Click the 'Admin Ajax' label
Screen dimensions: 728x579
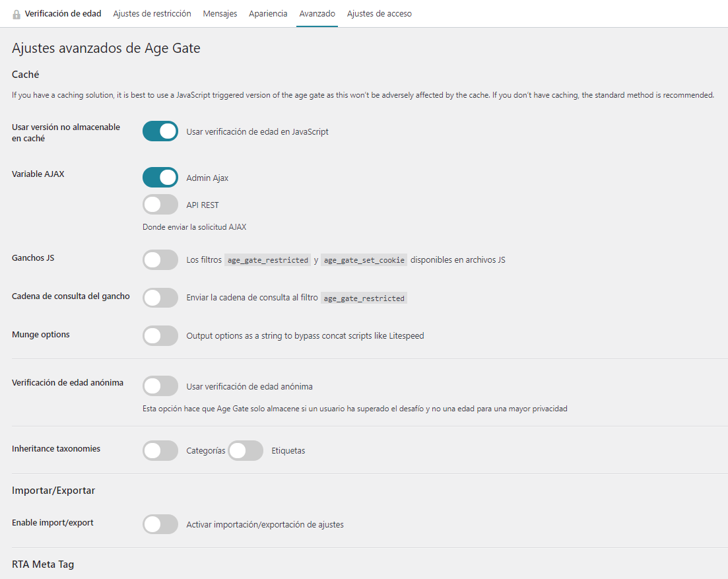(207, 178)
